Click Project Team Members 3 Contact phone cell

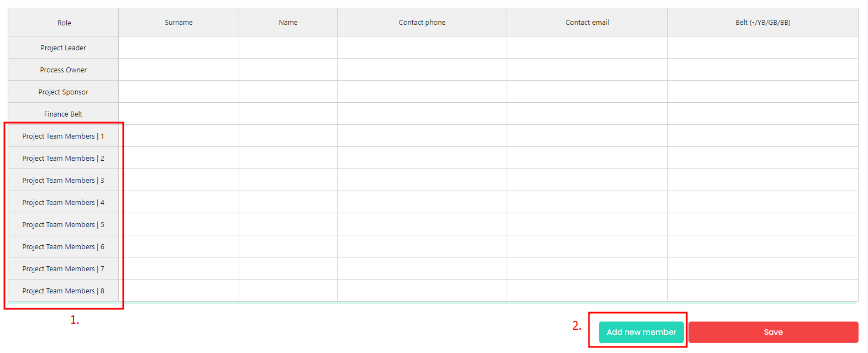pos(422,180)
